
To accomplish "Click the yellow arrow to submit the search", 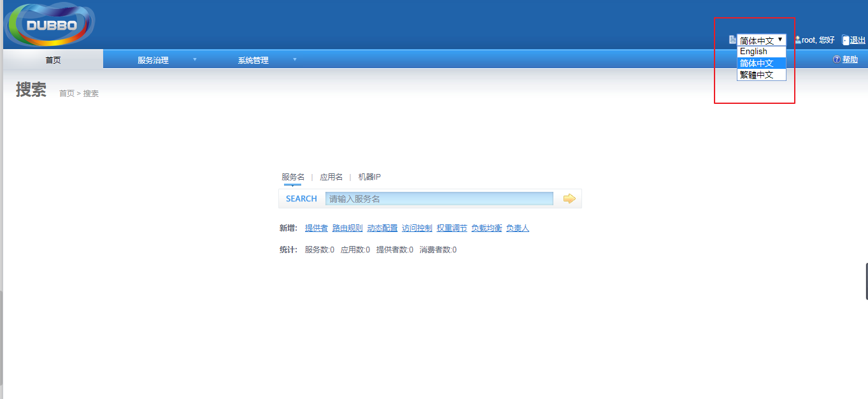I will pos(567,198).
